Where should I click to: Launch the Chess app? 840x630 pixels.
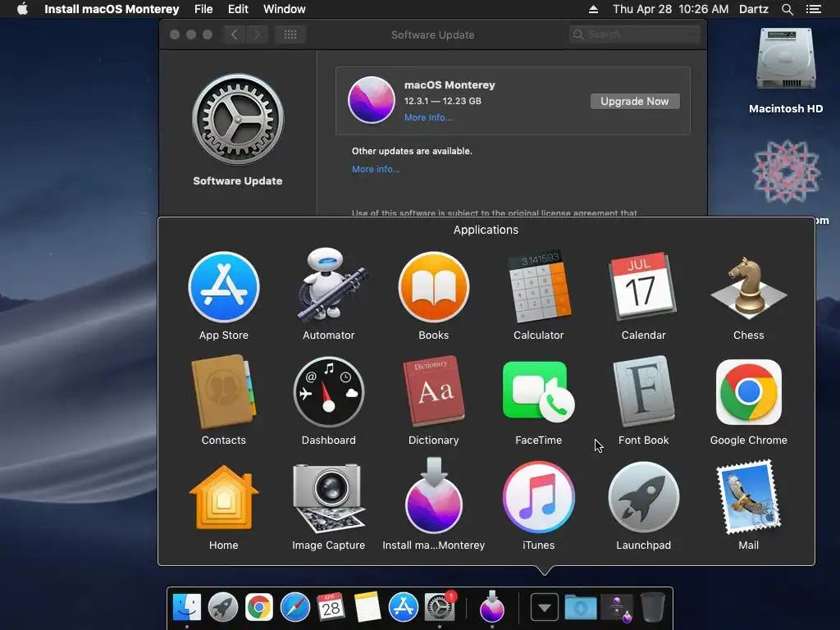tap(748, 288)
